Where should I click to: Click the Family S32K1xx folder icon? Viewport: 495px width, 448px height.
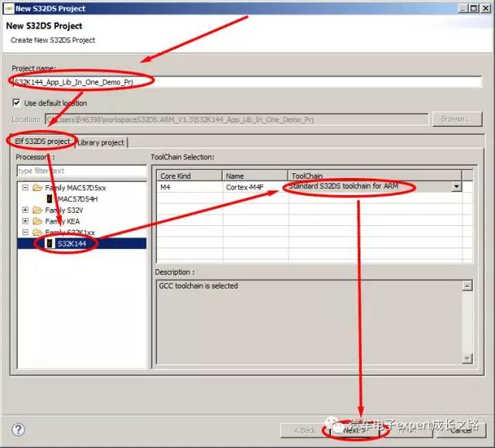point(37,232)
